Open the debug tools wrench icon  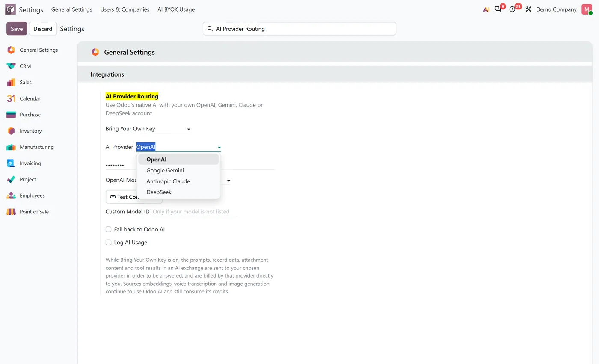[x=528, y=9]
